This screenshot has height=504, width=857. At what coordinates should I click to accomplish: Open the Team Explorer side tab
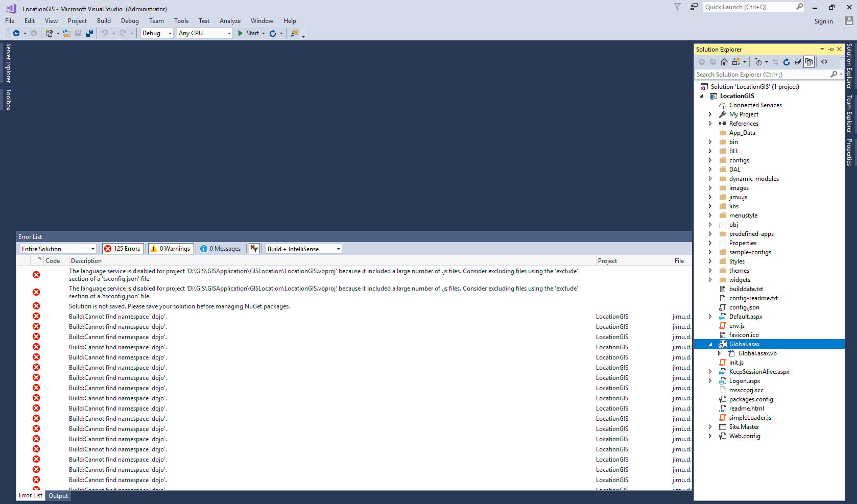(849, 114)
